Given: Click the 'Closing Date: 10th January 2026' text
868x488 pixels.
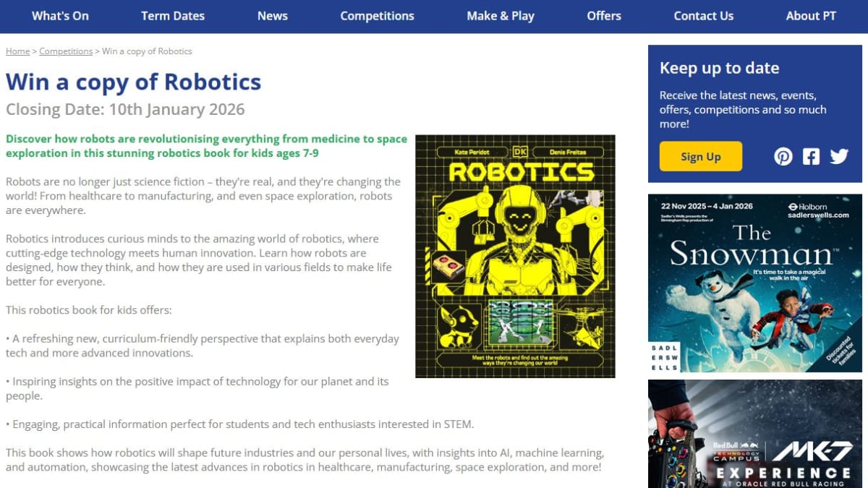Looking at the screenshot, I should pyautogui.click(x=125, y=110).
